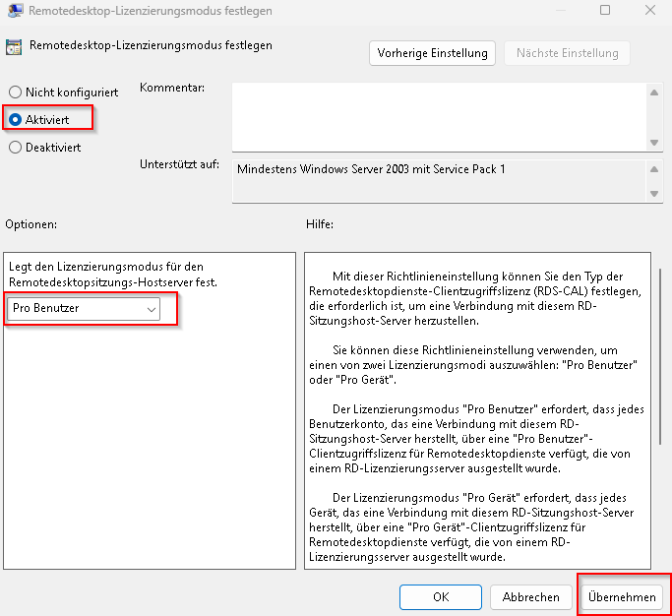Maximize the dialog window
Screen dimensions: 672x616
[605, 11]
